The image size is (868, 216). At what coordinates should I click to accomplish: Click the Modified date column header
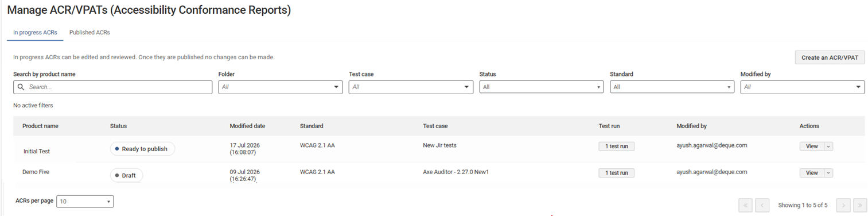[247, 126]
